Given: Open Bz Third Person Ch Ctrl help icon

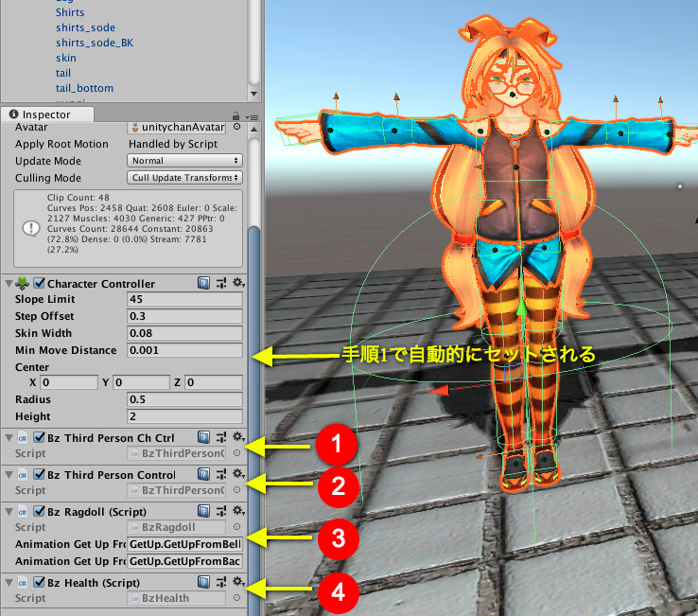Looking at the screenshot, I should point(204,437).
